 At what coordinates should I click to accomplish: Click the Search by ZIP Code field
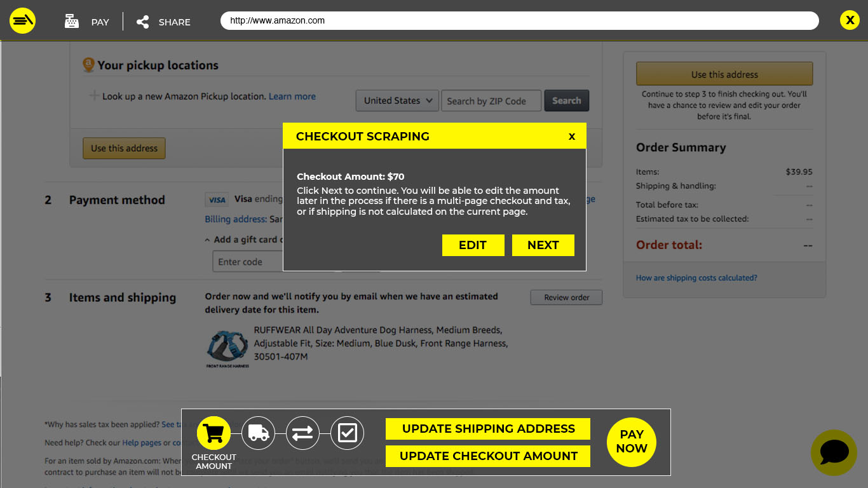[491, 101]
